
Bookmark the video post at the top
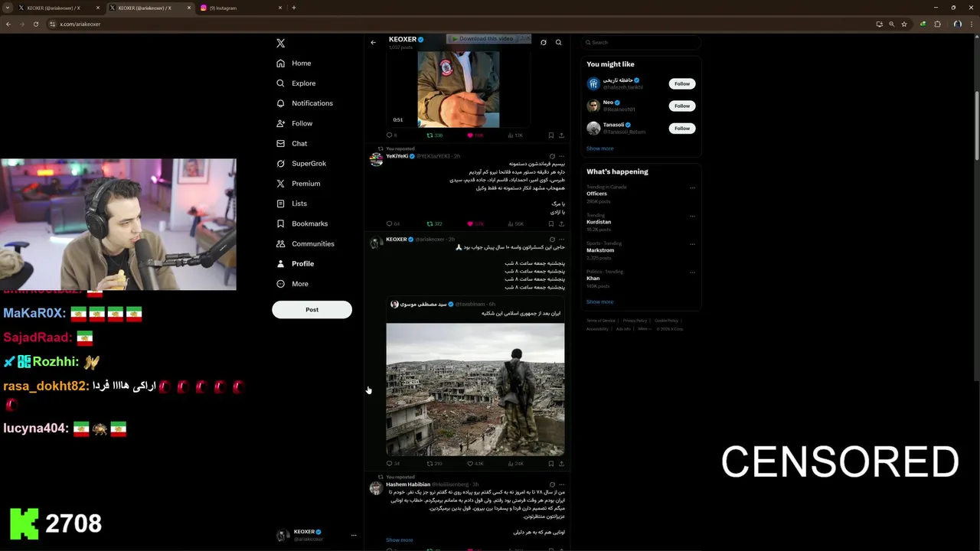[x=550, y=135]
